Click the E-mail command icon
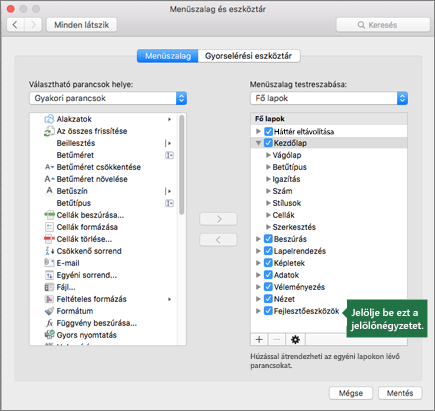Screen dimensions: 435x411 click(x=49, y=263)
